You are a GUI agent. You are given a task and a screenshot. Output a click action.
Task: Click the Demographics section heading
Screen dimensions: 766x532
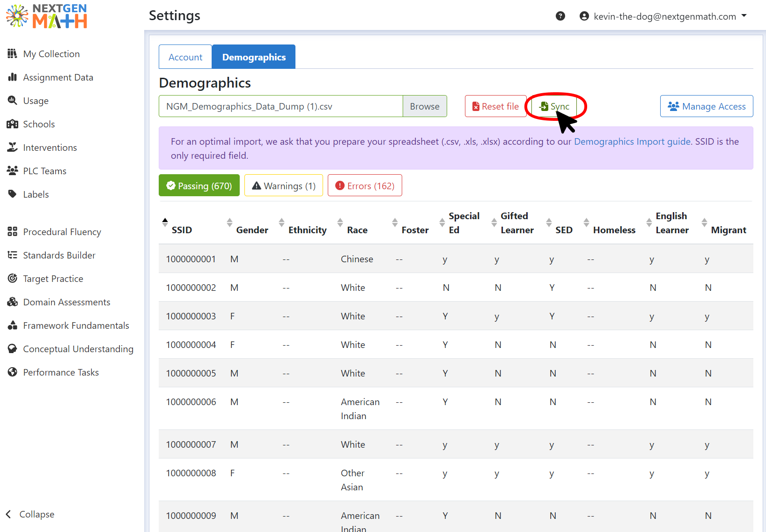click(x=205, y=83)
